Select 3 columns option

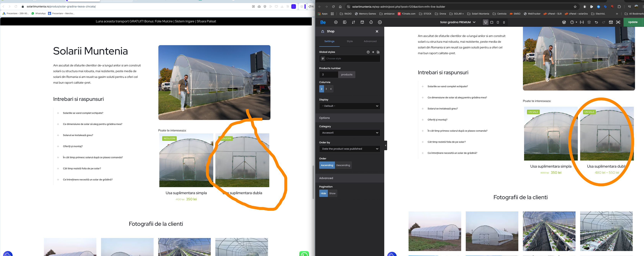click(326, 89)
